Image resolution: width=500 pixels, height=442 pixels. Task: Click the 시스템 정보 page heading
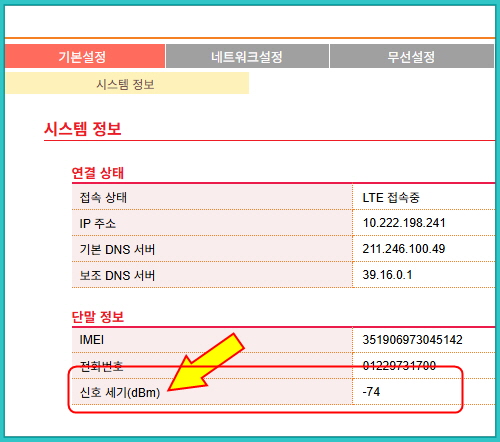(x=83, y=129)
